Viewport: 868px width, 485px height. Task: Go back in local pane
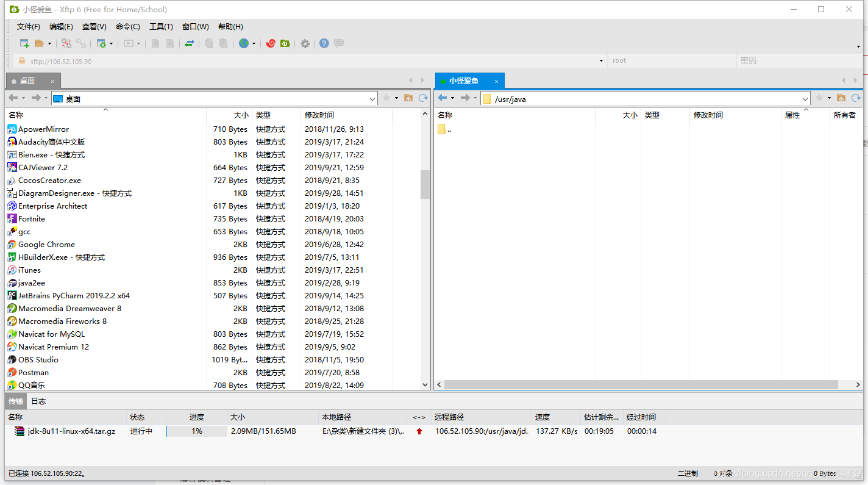click(13, 98)
